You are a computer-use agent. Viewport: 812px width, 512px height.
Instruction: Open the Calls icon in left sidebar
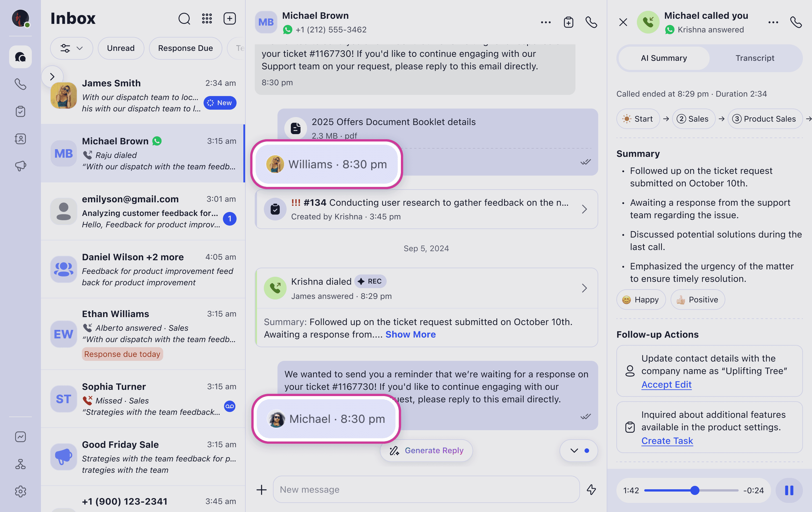click(20, 84)
